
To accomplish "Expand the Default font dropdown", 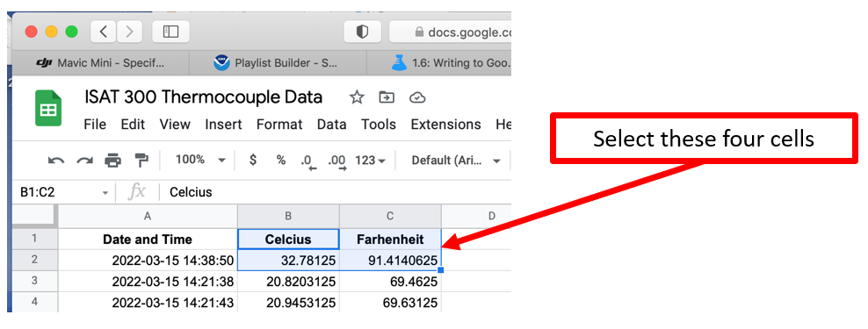I will [456, 161].
